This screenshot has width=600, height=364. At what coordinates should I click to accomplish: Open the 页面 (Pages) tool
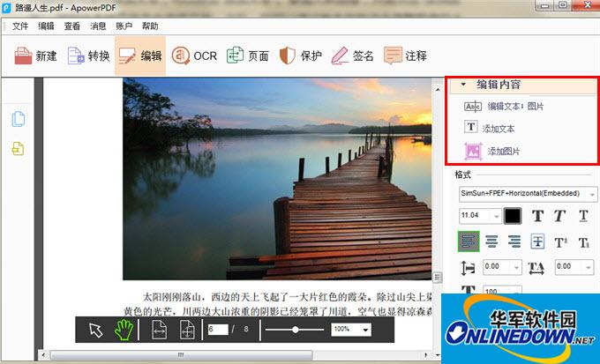[x=248, y=56]
